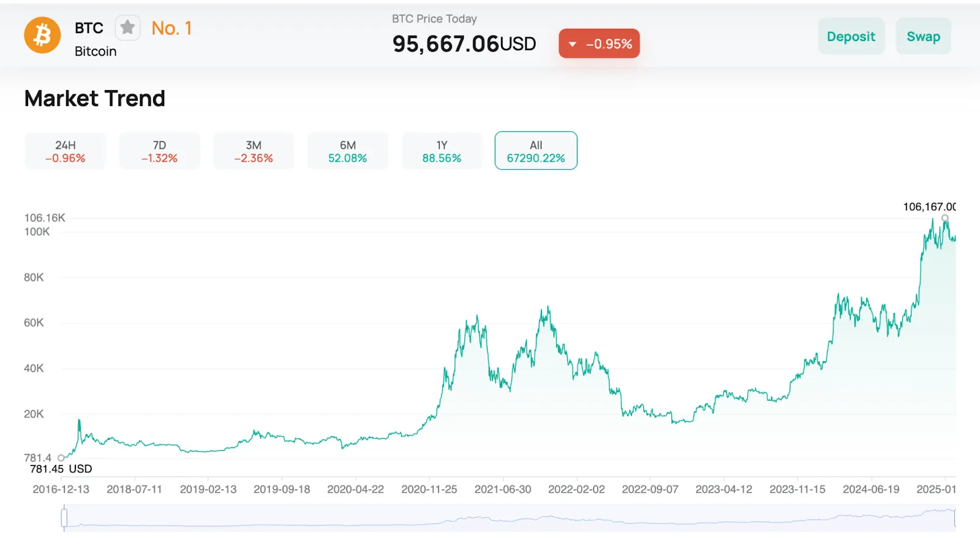Click the mini overview chart in the range bar

point(509,518)
